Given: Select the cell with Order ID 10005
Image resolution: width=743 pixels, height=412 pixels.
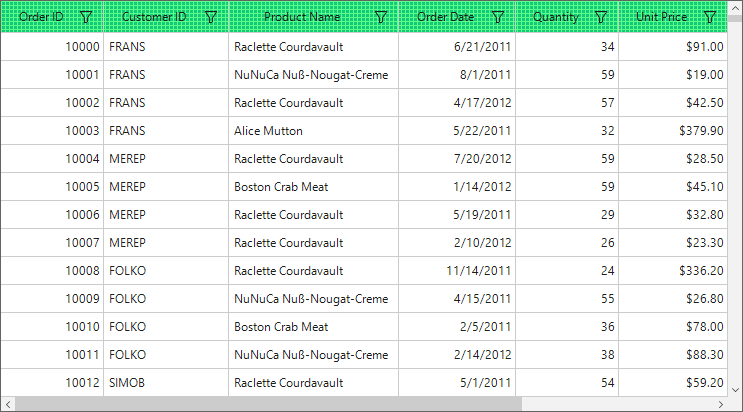Looking at the screenshot, I should (52, 186).
